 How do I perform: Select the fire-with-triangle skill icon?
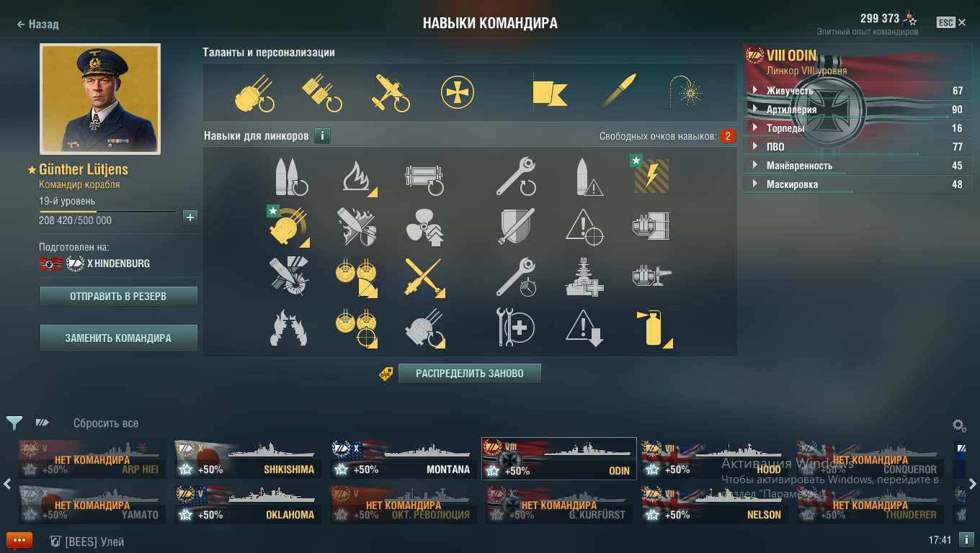(359, 177)
